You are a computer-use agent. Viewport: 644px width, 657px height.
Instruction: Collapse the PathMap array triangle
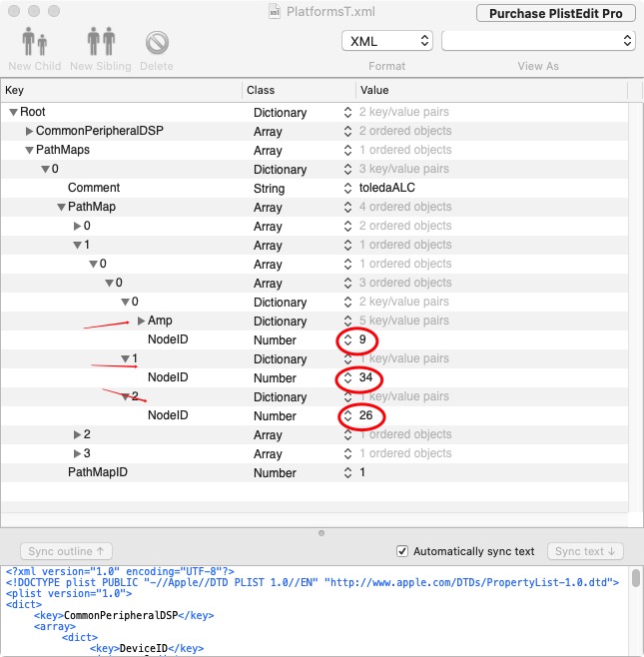click(x=61, y=207)
